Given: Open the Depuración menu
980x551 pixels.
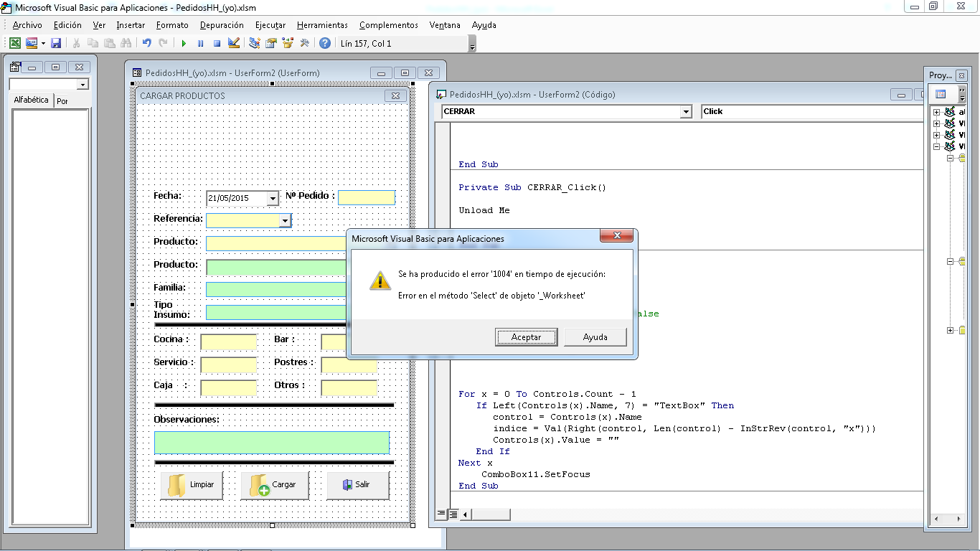Looking at the screenshot, I should coord(220,24).
